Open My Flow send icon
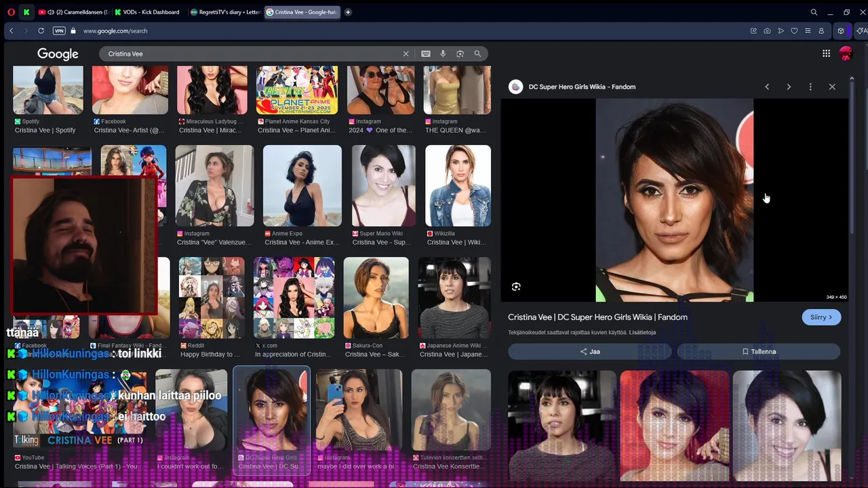The width and height of the screenshot is (868, 488). click(781, 30)
